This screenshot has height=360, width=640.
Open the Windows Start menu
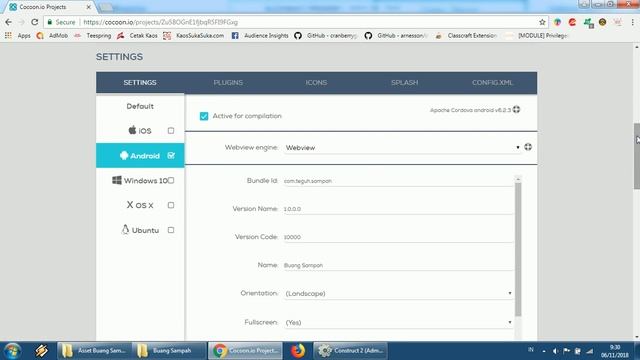pos(12,351)
